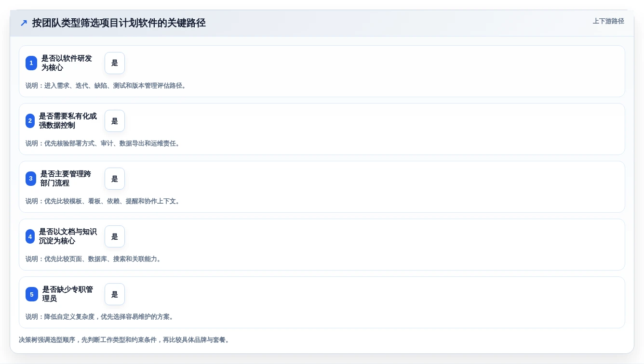Viewport: 644px width, 364px height.
Task: Click the step 4 number badge
Action: point(30,236)
